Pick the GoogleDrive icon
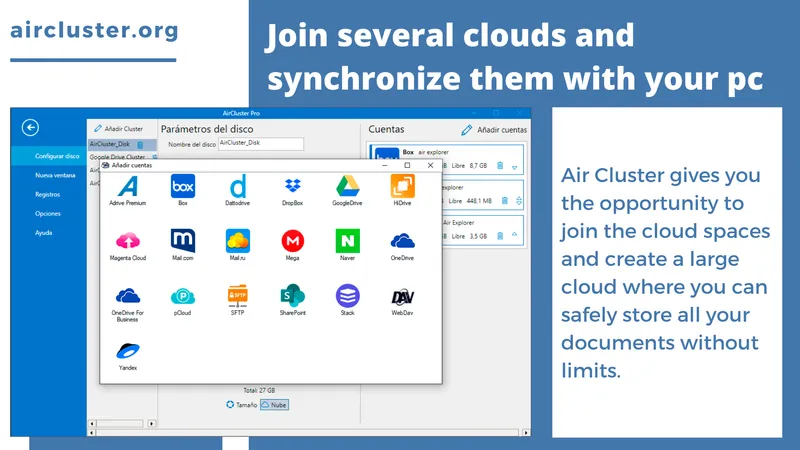The width and height of the screenshot is (800, 450). pyautogui.click(x=347, y=189)
